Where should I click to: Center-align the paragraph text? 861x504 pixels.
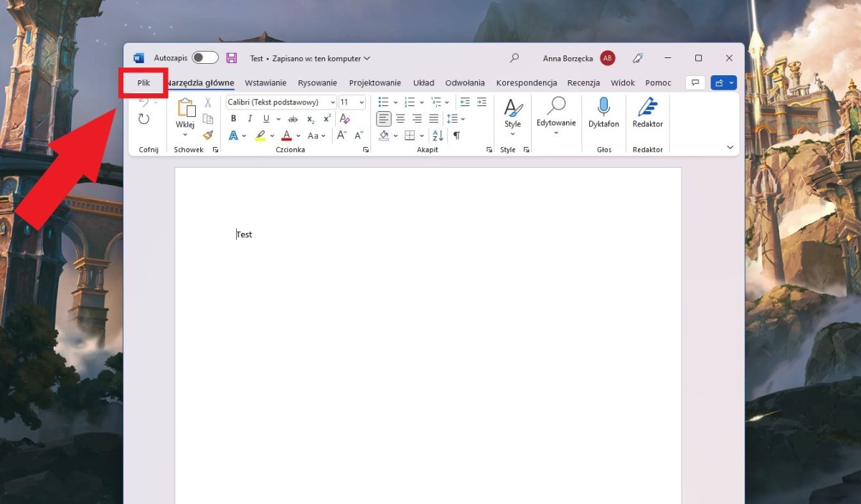coord(400,119)
